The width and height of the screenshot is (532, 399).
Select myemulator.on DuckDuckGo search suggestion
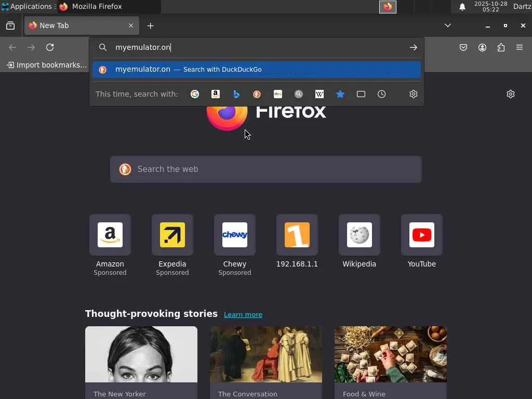[257, 69]
